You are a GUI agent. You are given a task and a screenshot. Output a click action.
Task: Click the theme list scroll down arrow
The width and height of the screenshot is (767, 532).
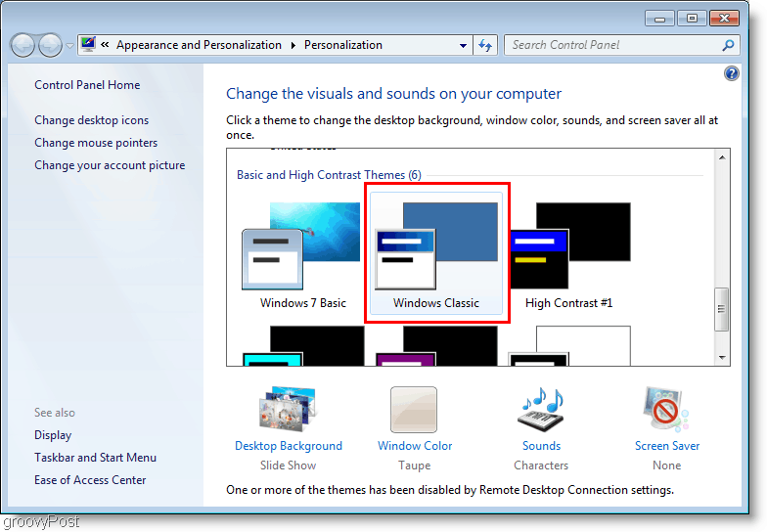(x=722, y=358)
